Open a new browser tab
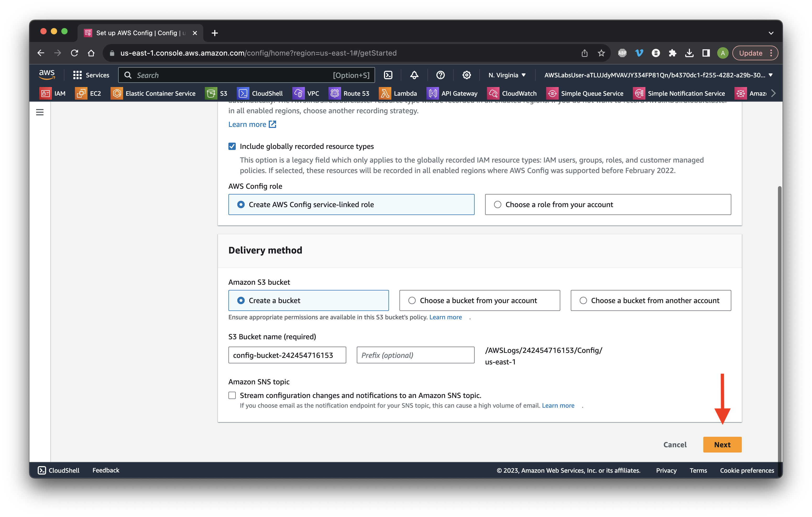 pyautogui.click(x=215, y=33)
